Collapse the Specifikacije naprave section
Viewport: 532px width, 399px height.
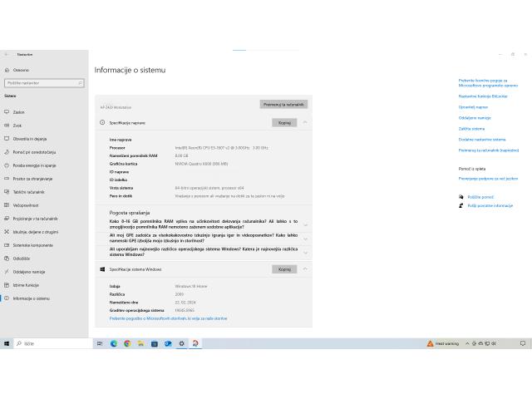point(305,122)
